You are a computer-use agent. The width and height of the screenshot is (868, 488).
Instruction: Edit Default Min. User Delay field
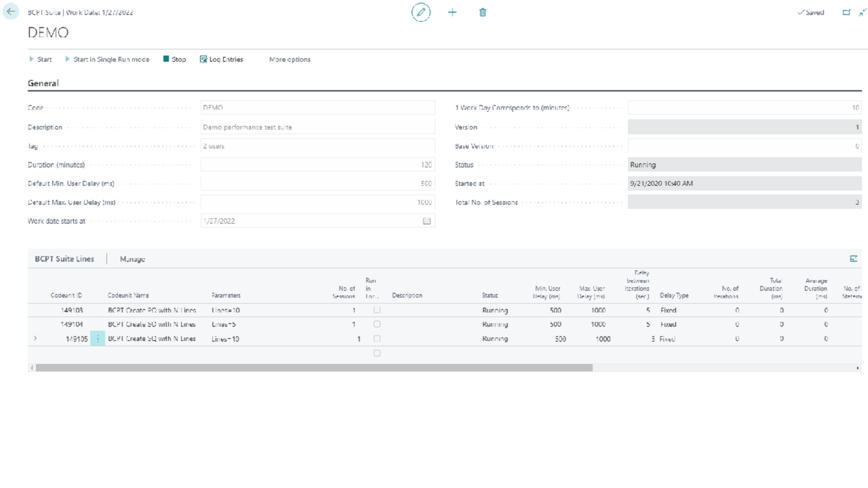click(318, 183)
